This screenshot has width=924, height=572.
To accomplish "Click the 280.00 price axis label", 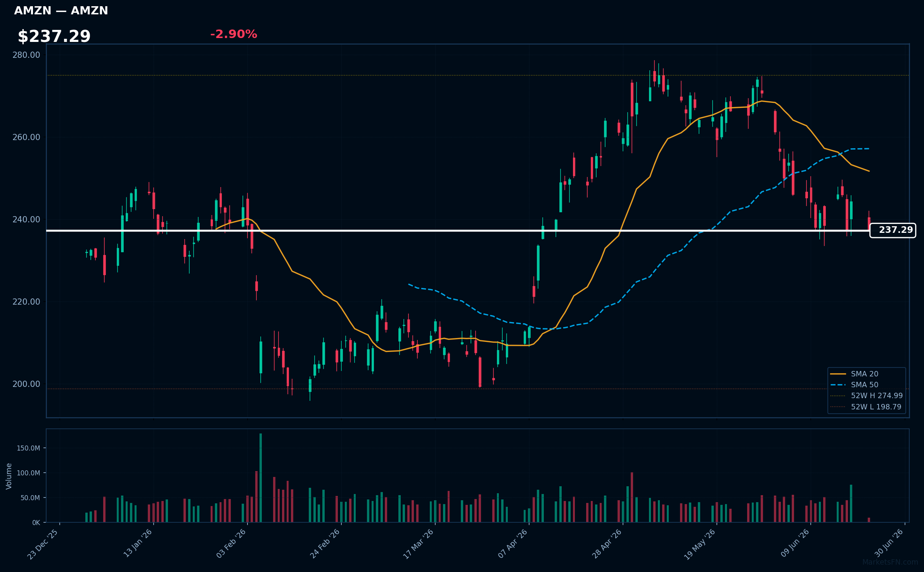I will [x=26, y=55].
